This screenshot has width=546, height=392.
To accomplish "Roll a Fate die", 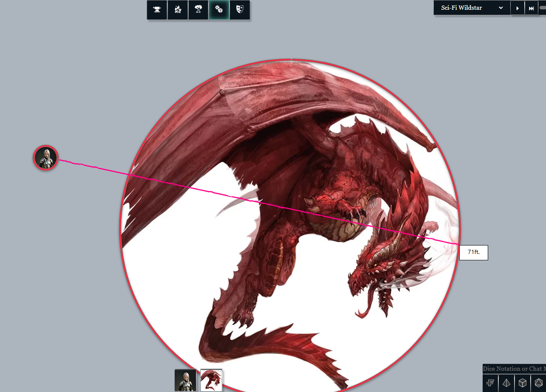I will point(490,383).
